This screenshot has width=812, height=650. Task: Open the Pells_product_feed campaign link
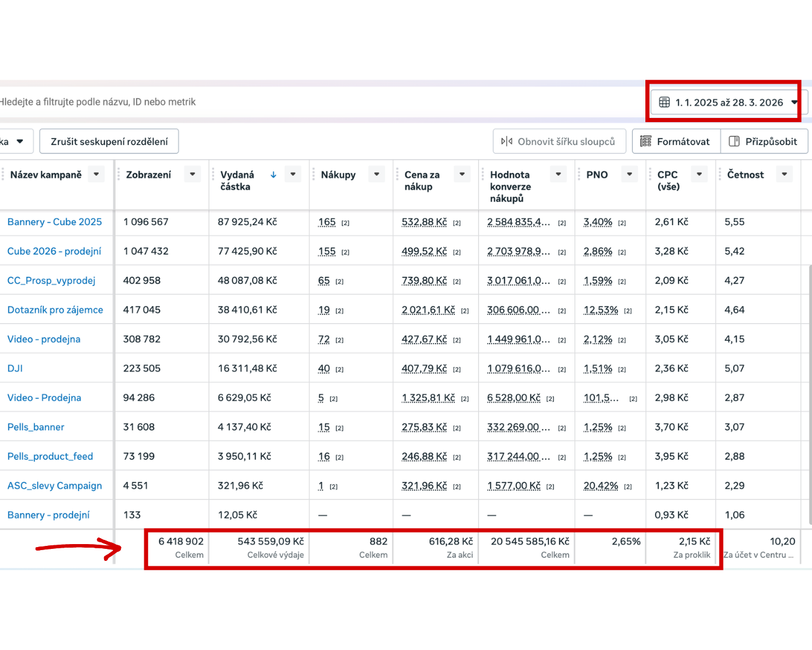coord(51,456)
